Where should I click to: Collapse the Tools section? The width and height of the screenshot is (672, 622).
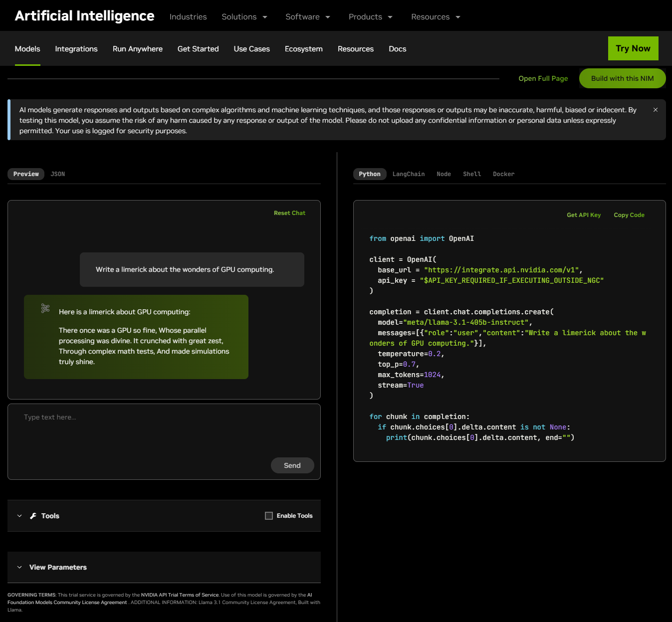19,516
